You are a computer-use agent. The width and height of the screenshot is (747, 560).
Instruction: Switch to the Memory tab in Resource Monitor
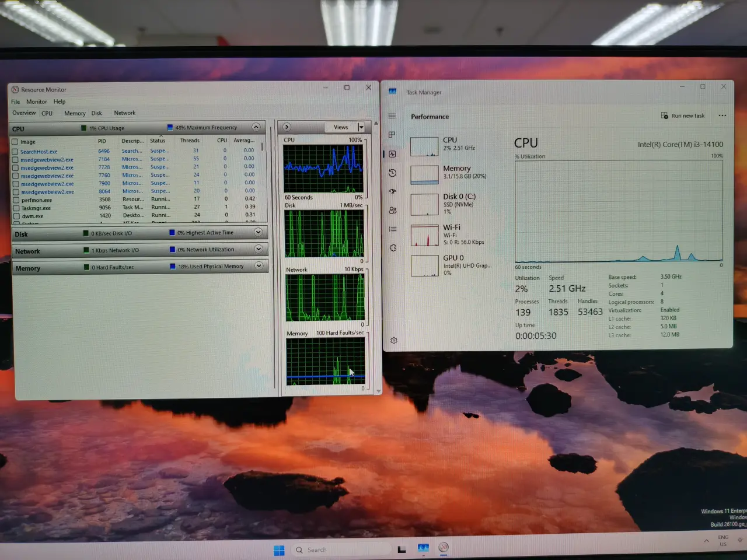75,113
